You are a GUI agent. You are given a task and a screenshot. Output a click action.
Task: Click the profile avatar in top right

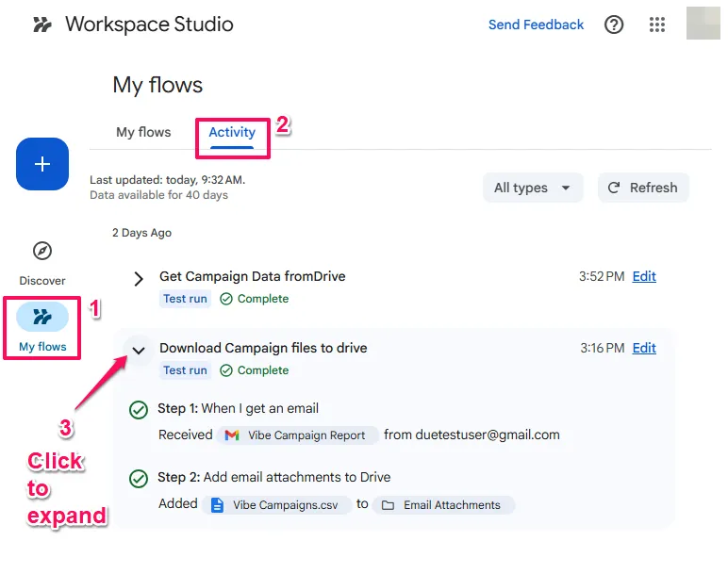(703, 24)
